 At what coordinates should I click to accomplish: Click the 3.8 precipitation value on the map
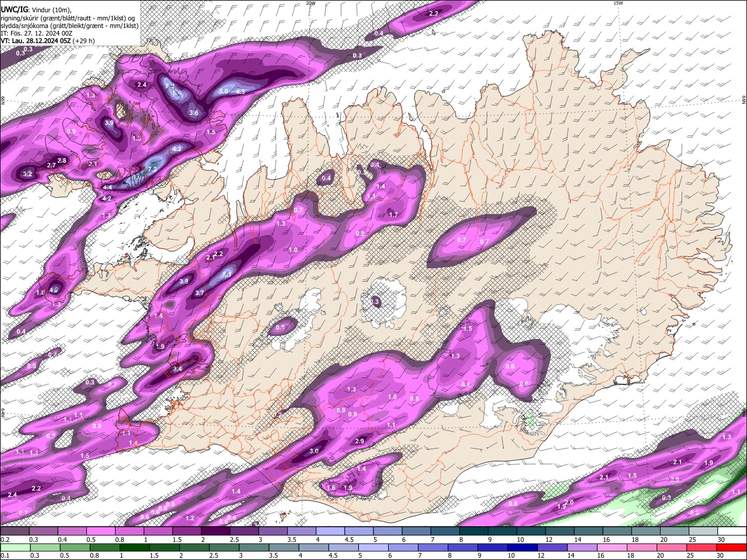[x=184, y=281]
